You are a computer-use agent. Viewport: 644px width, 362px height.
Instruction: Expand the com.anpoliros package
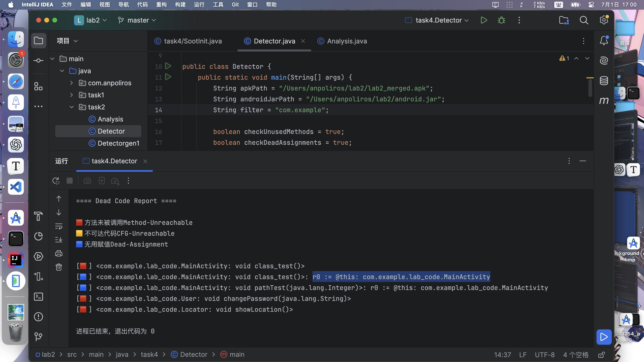coord(71,83)
